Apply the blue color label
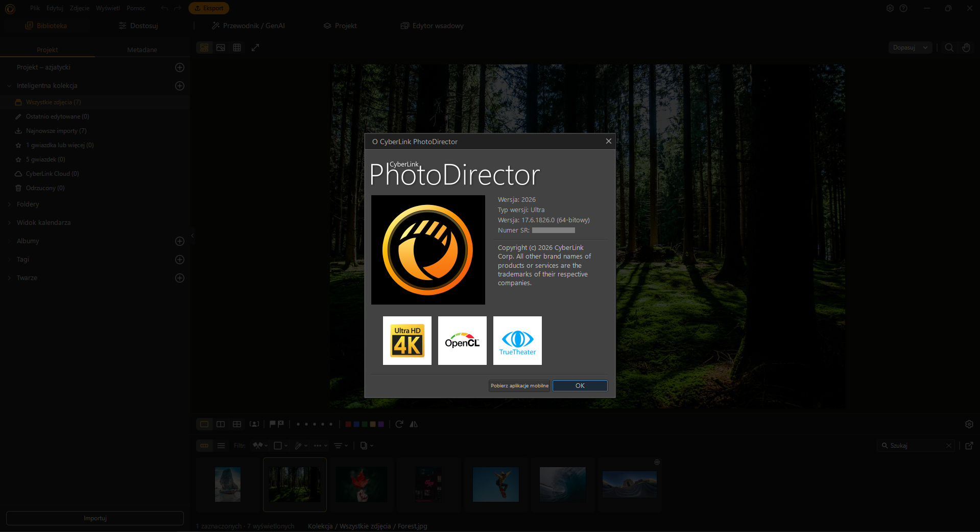Screen dimensions: 980x532 tap(356, 424)
